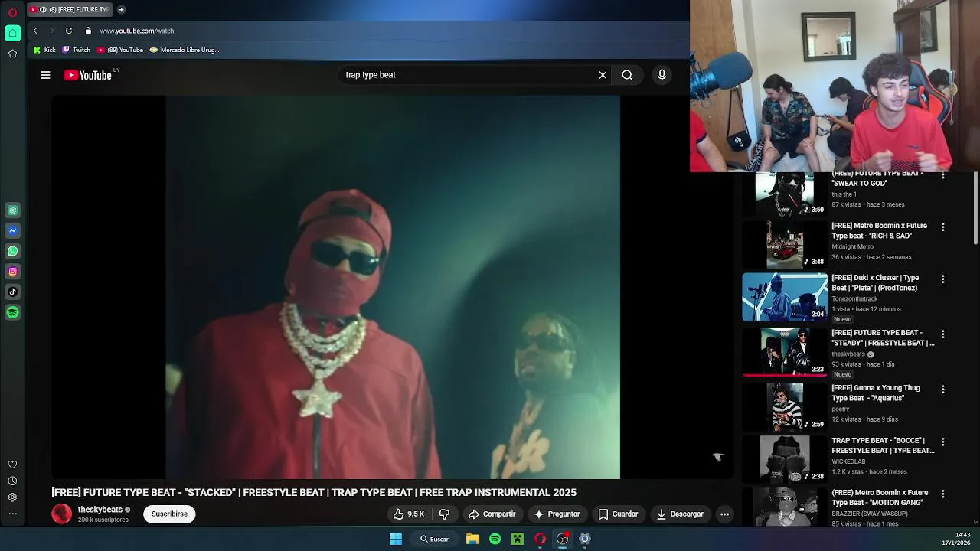Viewport: 980px width, 551px height.
Task: Open options menu for BOCCE video
Action: 943,442
